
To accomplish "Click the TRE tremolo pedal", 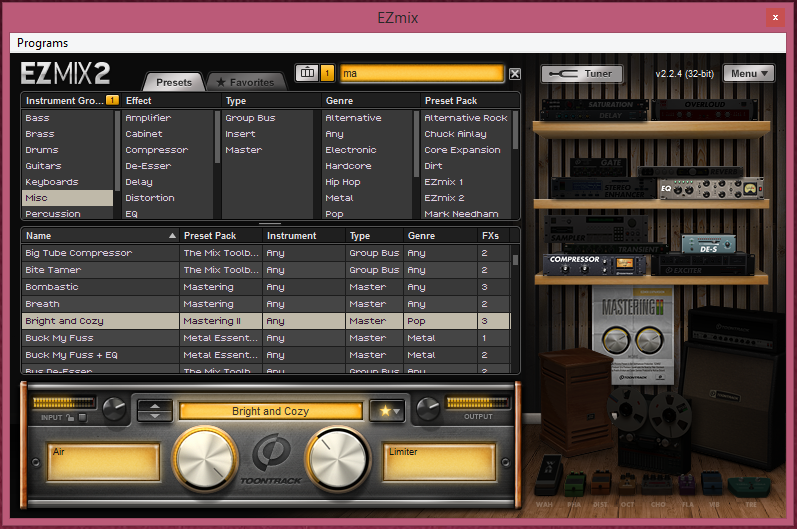I will coord(750,488).
